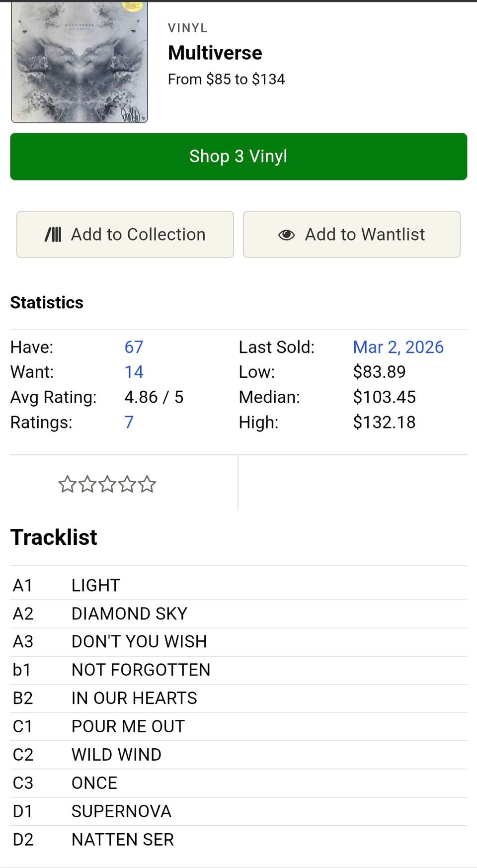Rate the release five stars
Screen dimensions: 477x868
pos(147,484)
